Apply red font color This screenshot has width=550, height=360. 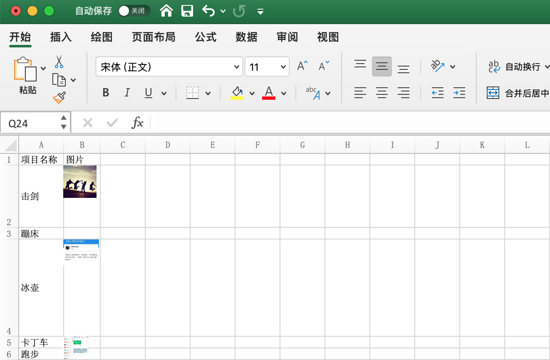pos(269,93)
